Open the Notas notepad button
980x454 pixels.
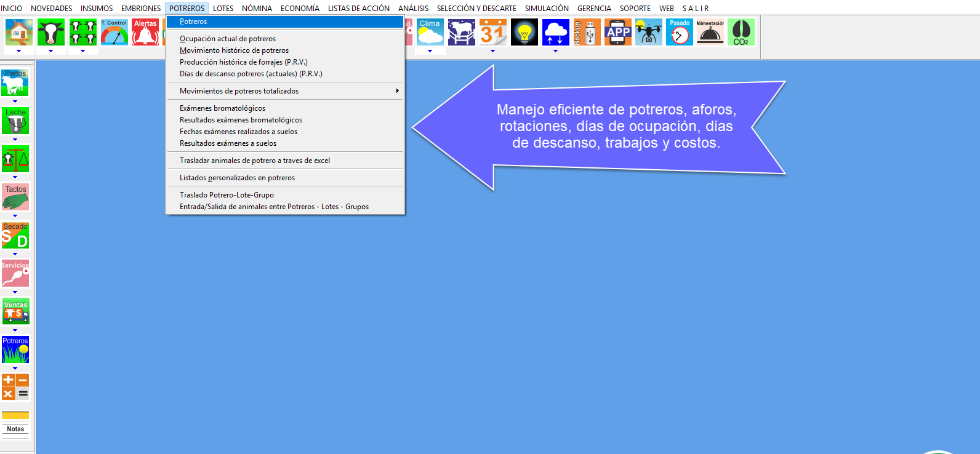pos(15,423)
